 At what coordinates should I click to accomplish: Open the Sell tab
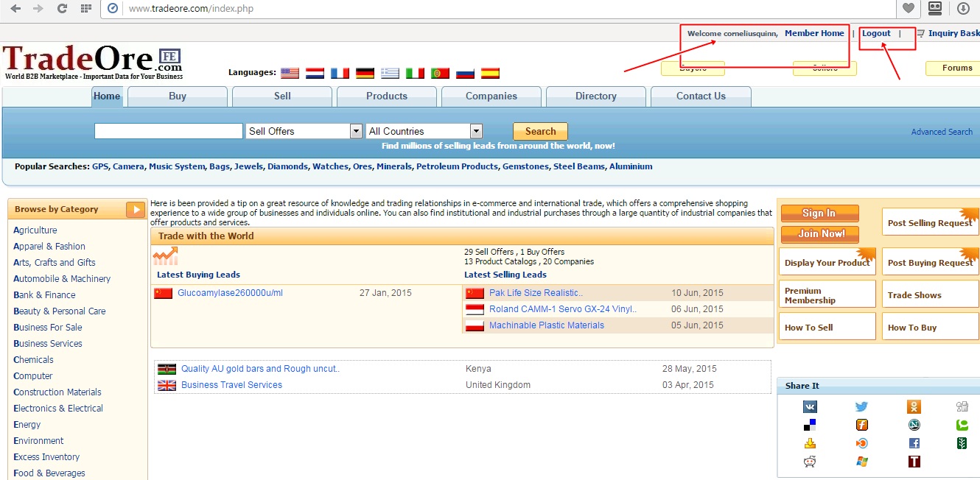[282, 96]
